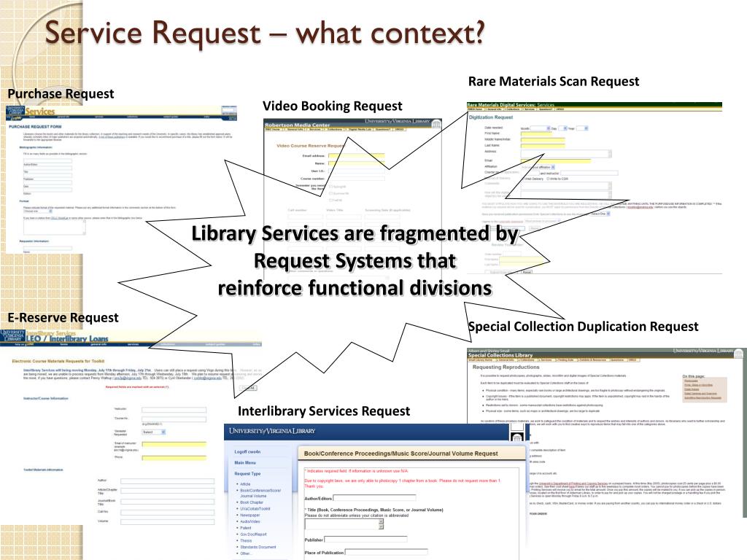Screen dimensions: 747x560
Task: Select Article request type
Action: (x=245, y=484)
